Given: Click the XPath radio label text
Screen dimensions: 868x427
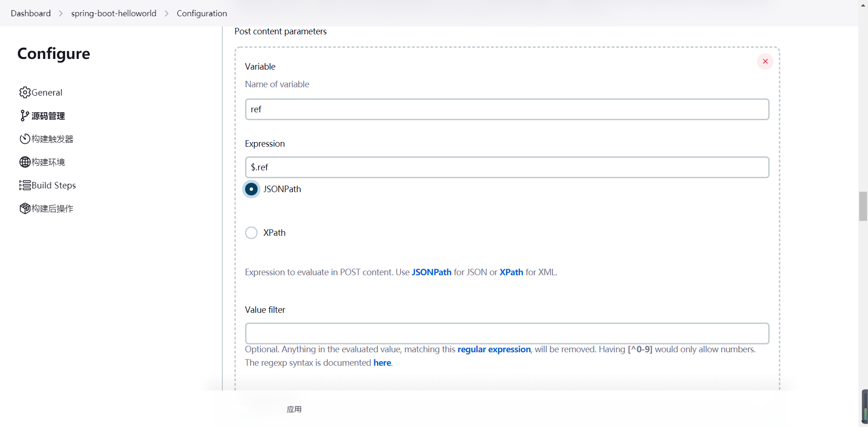Looking at the screenshot, I should point(274,233).
